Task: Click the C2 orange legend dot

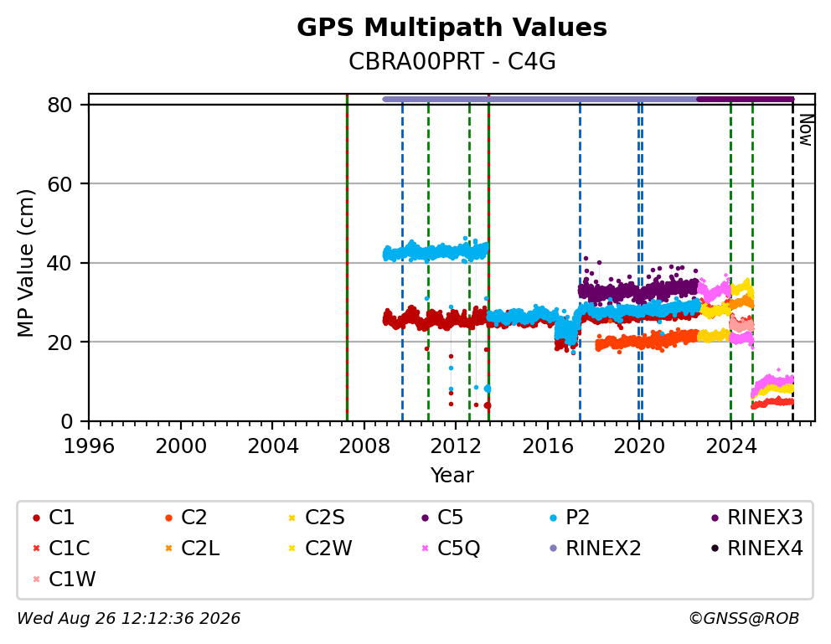Action: tap(169, 518)
